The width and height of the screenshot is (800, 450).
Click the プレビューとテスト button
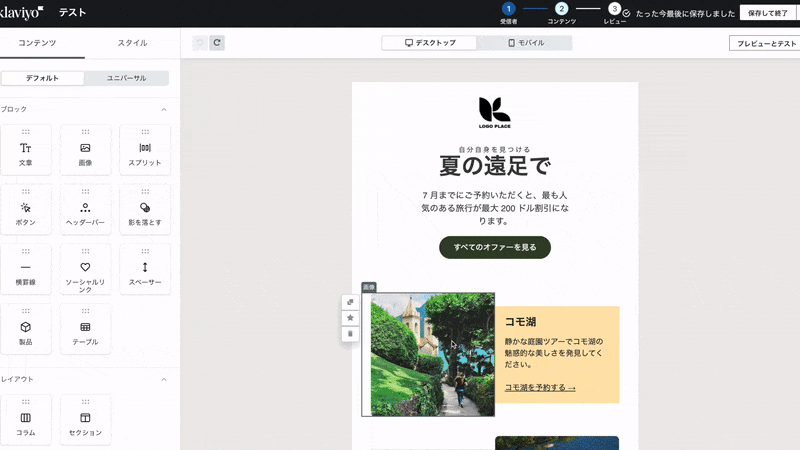click(765, 43)
